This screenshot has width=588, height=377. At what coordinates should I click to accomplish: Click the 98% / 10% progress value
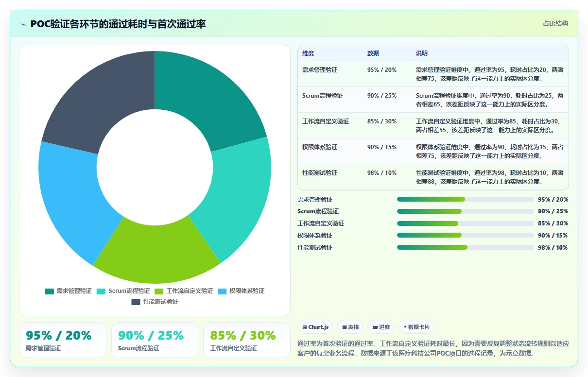[553, 248]
